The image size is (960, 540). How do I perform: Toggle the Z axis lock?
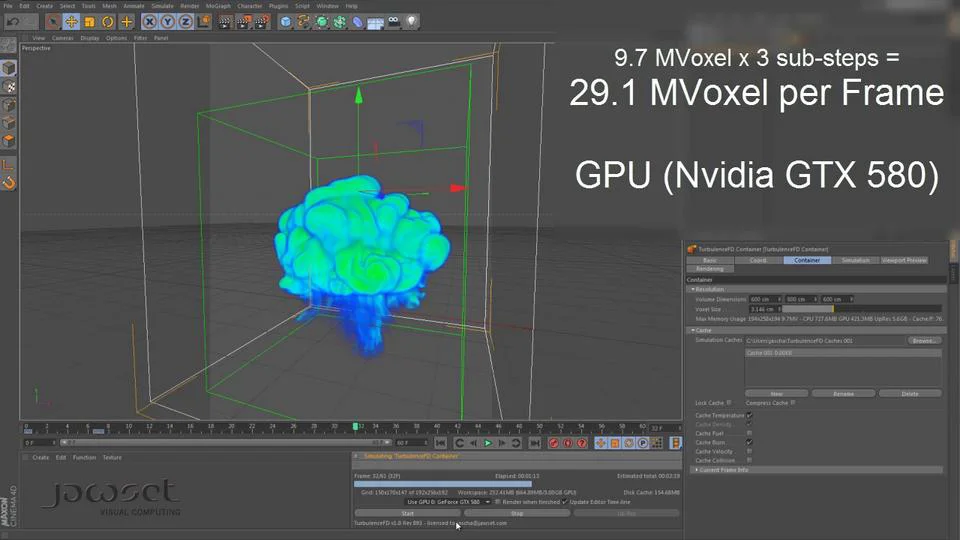186,22
